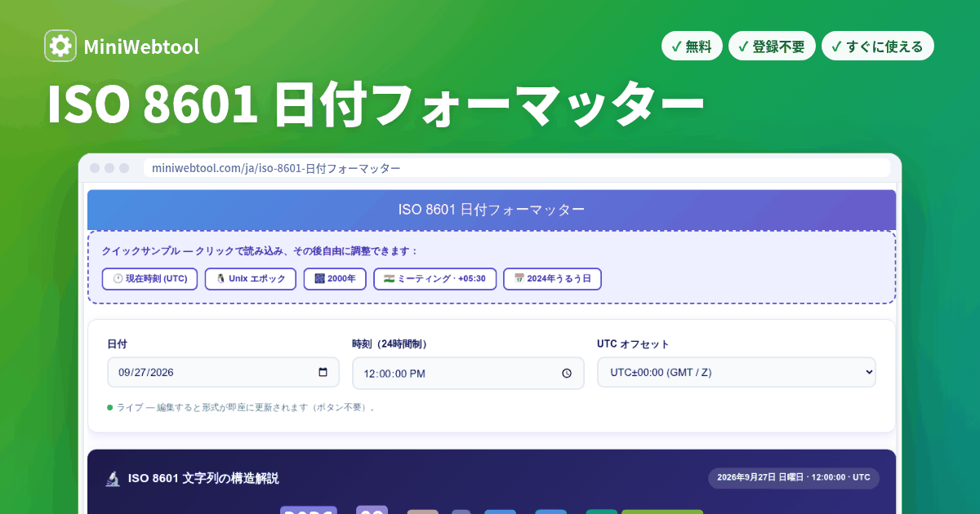Open the clock picker icon in time field

567,374
